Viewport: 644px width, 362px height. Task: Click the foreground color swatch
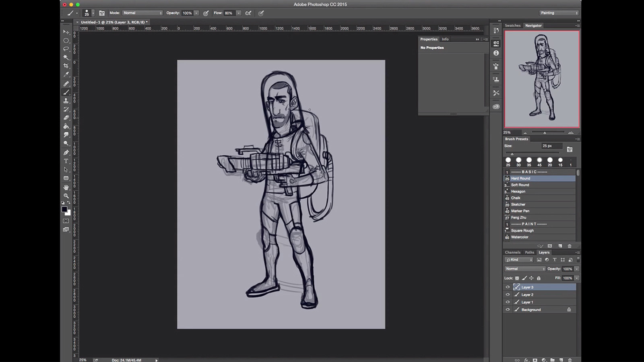pos(65,209)
